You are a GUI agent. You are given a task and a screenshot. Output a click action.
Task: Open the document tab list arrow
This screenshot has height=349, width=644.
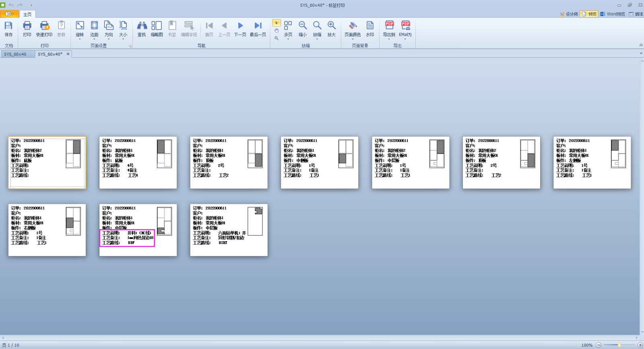point(641,53)
